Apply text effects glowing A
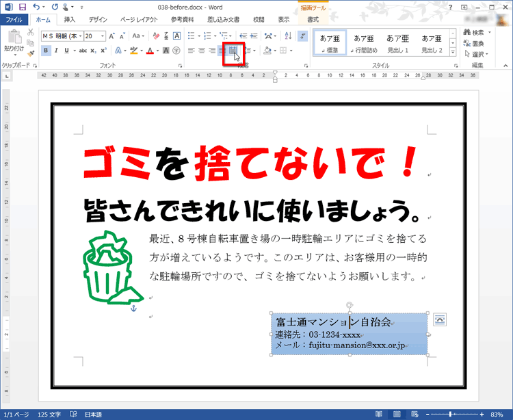513x420 pixels. [x=118, y=51]
